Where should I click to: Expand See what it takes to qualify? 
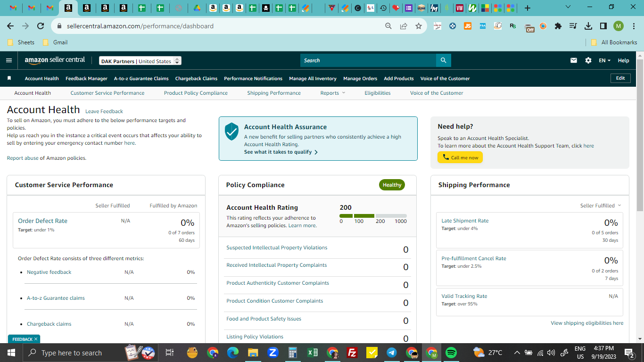coord(281,152)
